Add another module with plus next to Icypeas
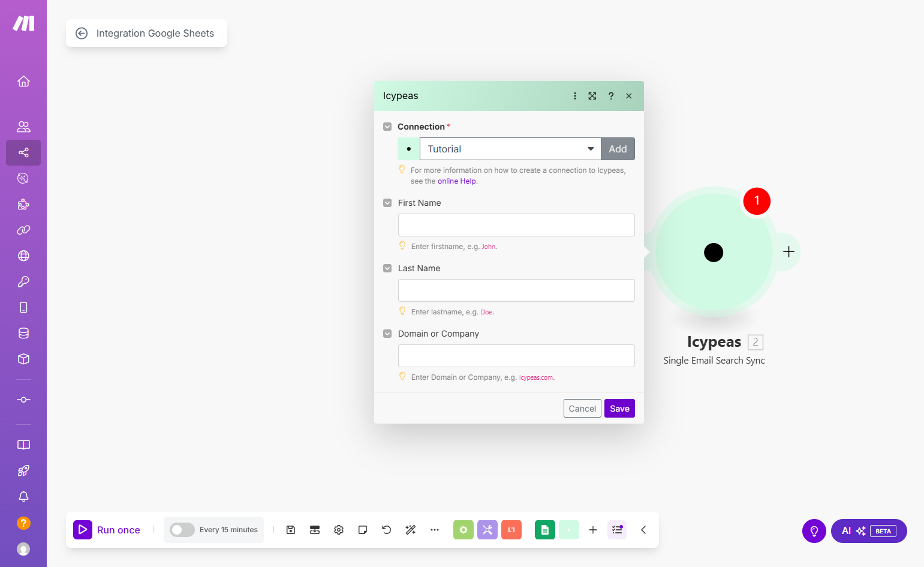 pyautogui.click(x=788, y=252)
